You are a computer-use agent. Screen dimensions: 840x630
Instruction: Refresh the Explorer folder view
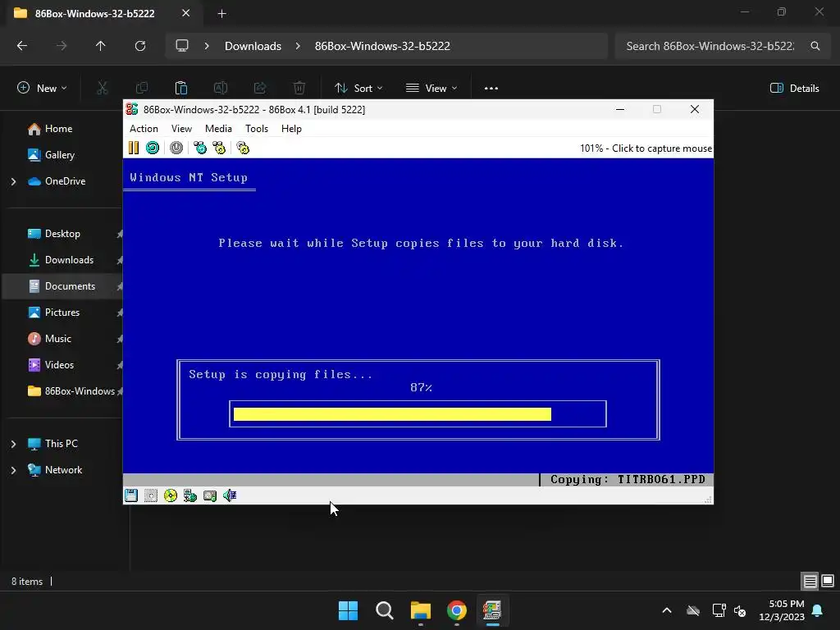pyautogui.click(x=140, y=46)
